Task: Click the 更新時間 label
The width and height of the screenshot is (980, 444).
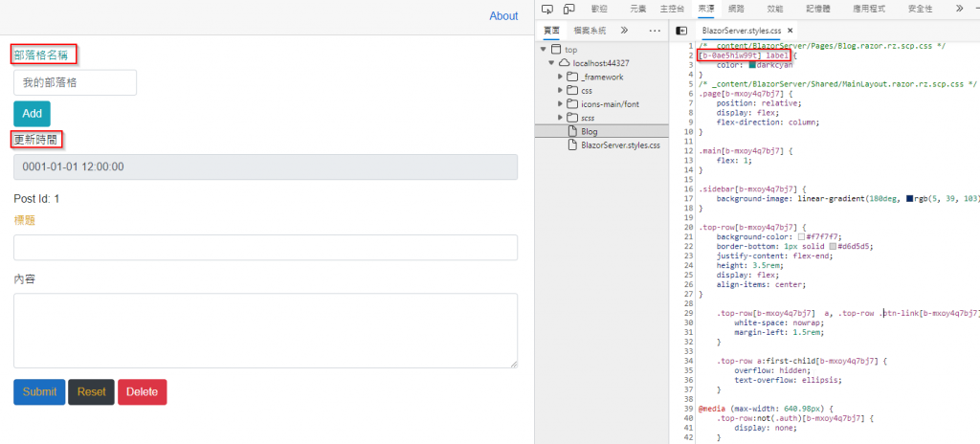Action: [x=35, y=140]
